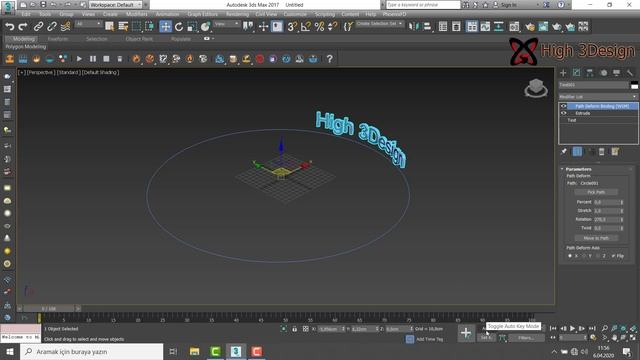Switch to the Object Paint ribbon tab
This screenshot has height=360, width=640.
click(139, 39)
